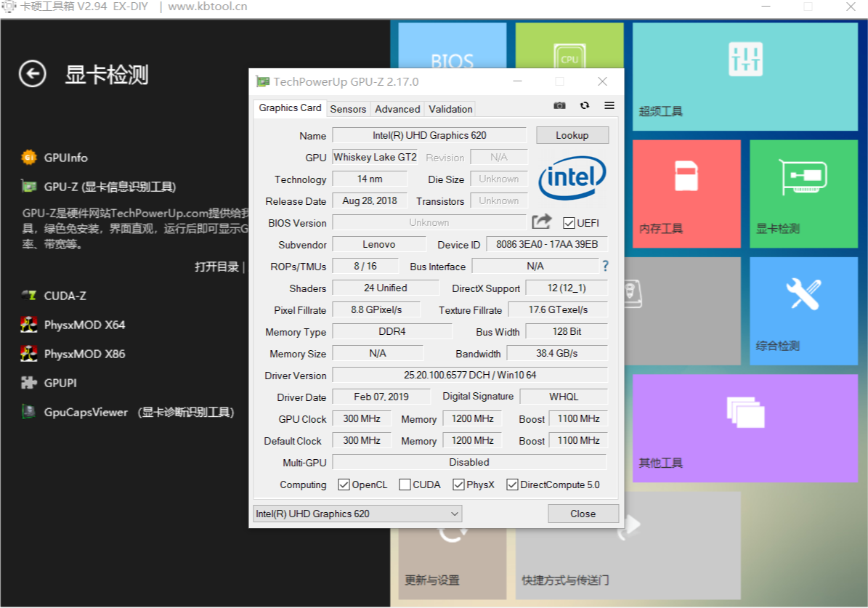Open GPUInfo from the sidebar list
The image size is (868, 608).
click(x=54, y=158)
